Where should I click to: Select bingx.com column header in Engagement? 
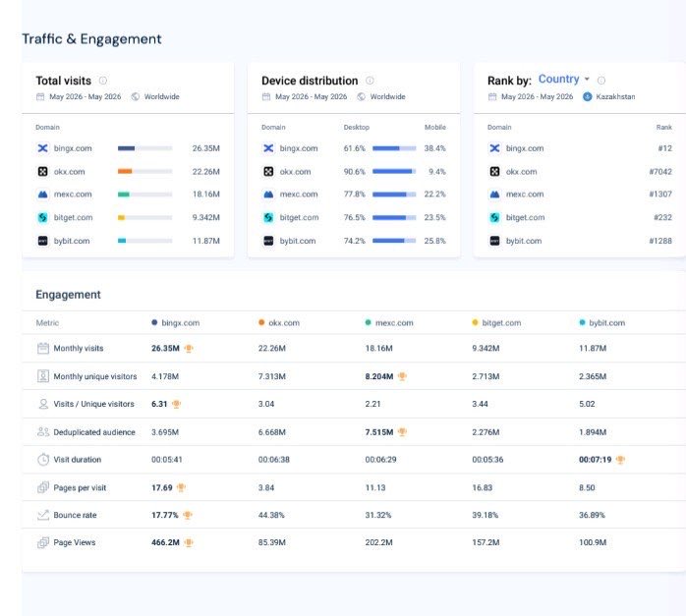point(176,322)
